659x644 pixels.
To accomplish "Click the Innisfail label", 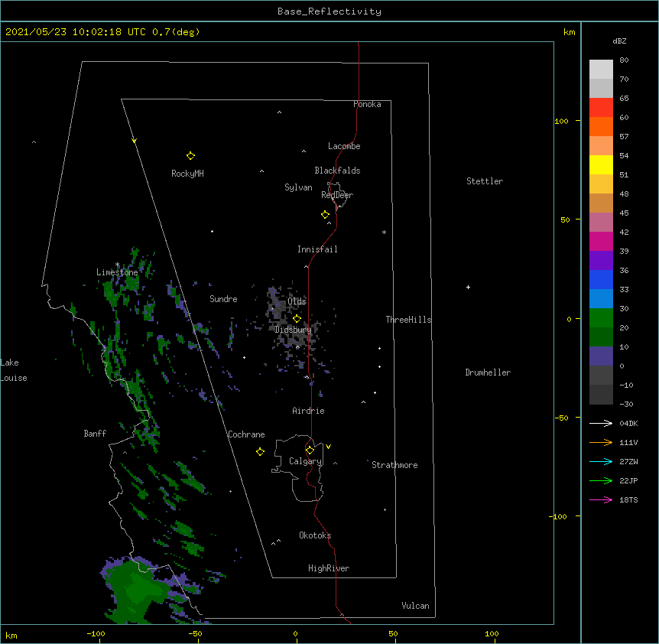I will 317,249.
